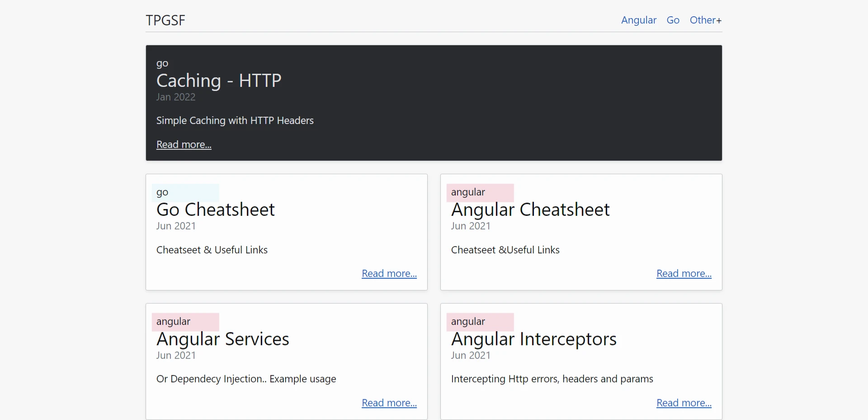This screenshot has width=868, height=420.
Task: Click Jun 2021 under Go Cheatsheet
Action: 176,226
